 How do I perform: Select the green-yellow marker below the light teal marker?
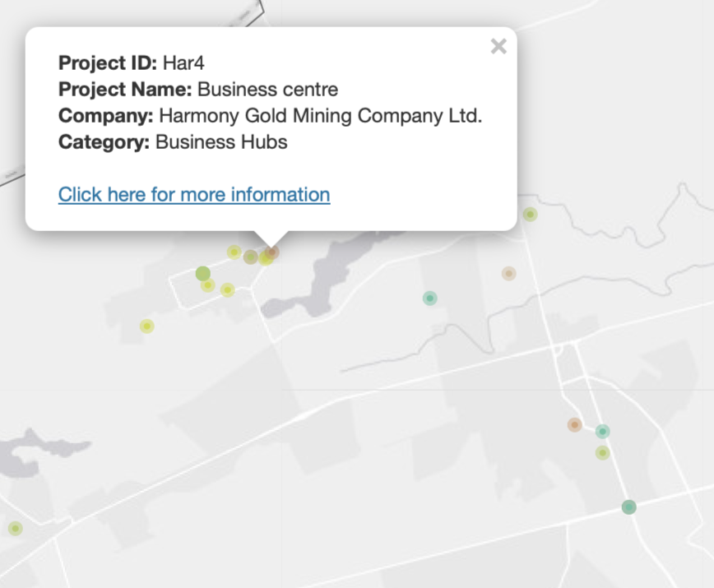click(602, 453)
